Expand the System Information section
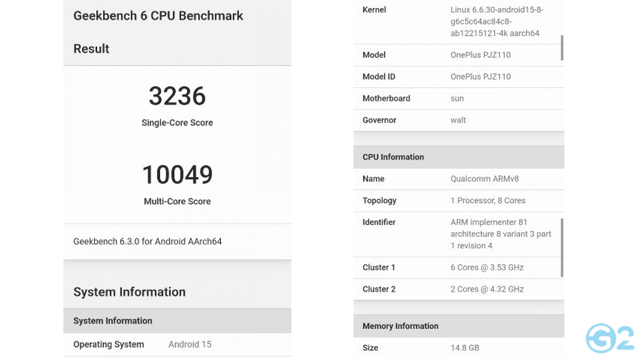Image resolution: width=644 pixels, height=358 pixels. (x=177, y=321)
